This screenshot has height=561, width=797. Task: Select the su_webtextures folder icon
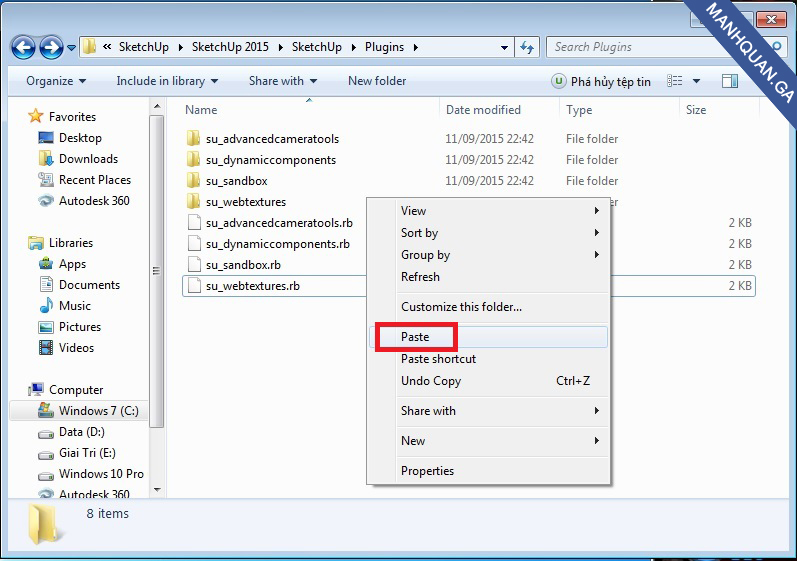click(x=194, y=201)
